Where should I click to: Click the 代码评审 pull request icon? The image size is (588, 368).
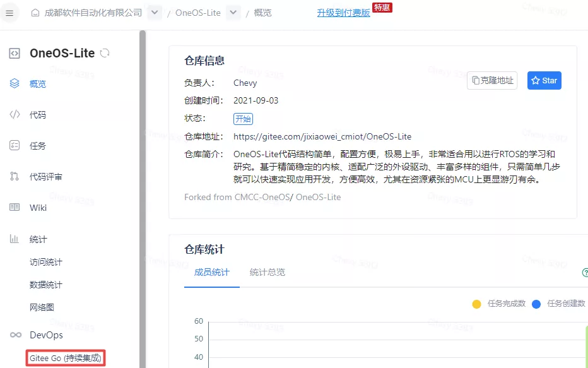15,176
